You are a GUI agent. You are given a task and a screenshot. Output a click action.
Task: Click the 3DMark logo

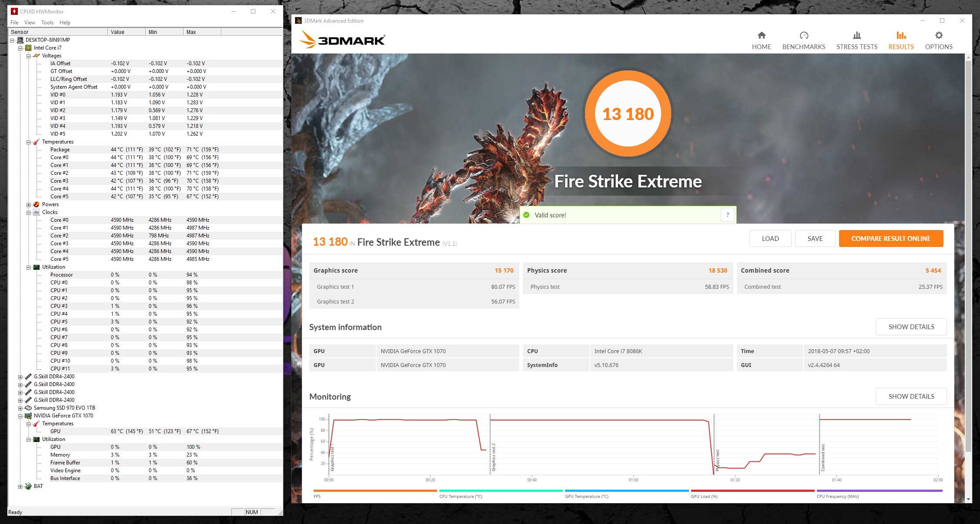coord(342,40)
